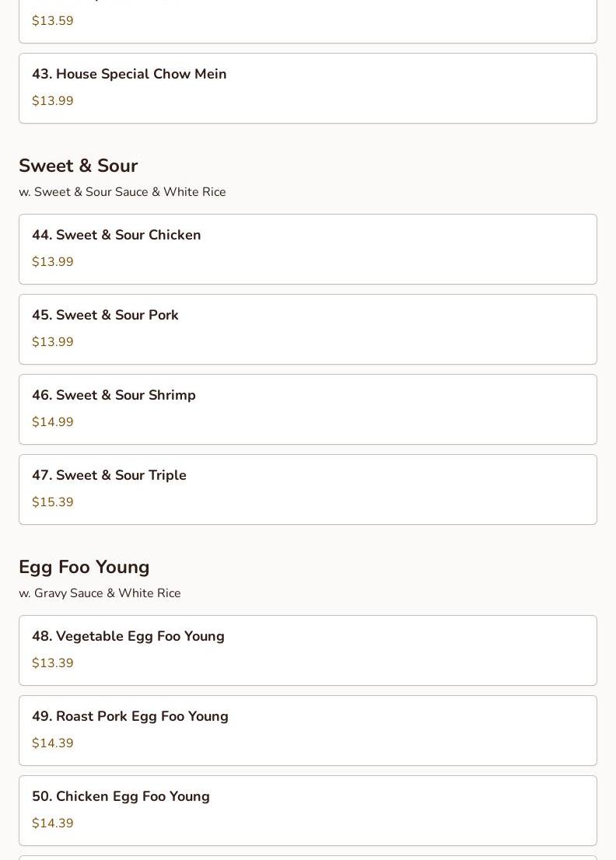Select 46. Sweet & Sour Shrimp

(x=308, y=409)
